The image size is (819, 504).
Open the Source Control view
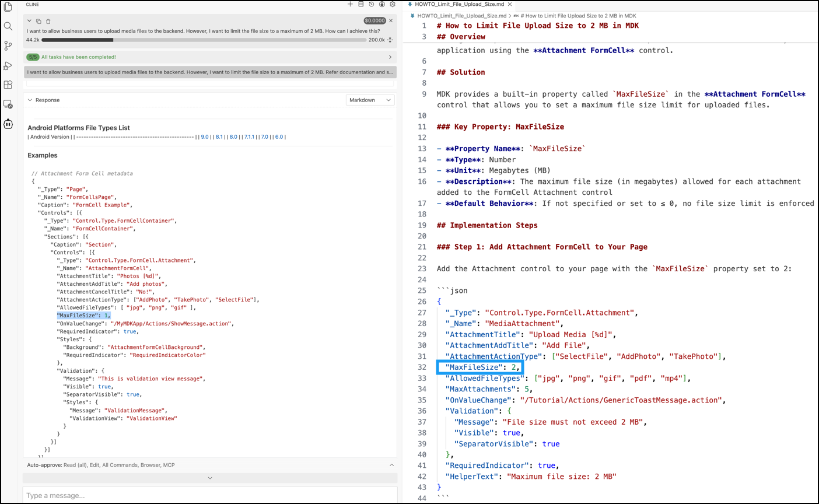point(8,45)
